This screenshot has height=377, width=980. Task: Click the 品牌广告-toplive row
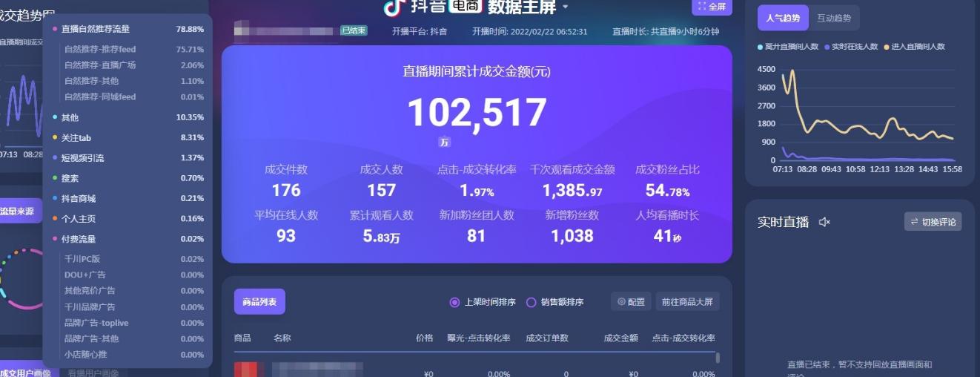pos(133,323)
